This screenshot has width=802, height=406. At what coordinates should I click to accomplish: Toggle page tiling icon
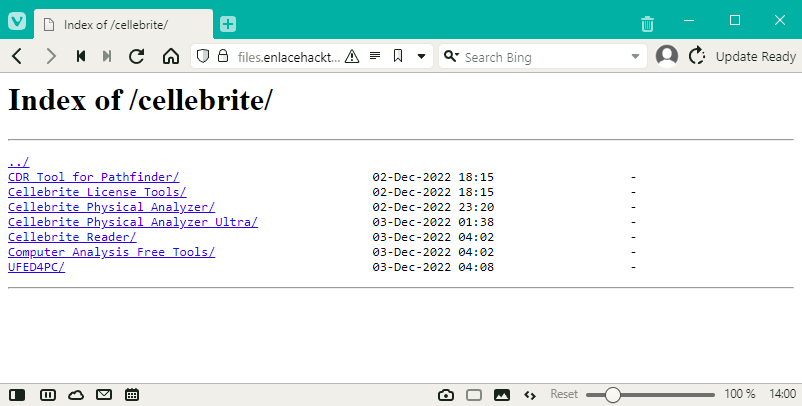coord(474,395)
